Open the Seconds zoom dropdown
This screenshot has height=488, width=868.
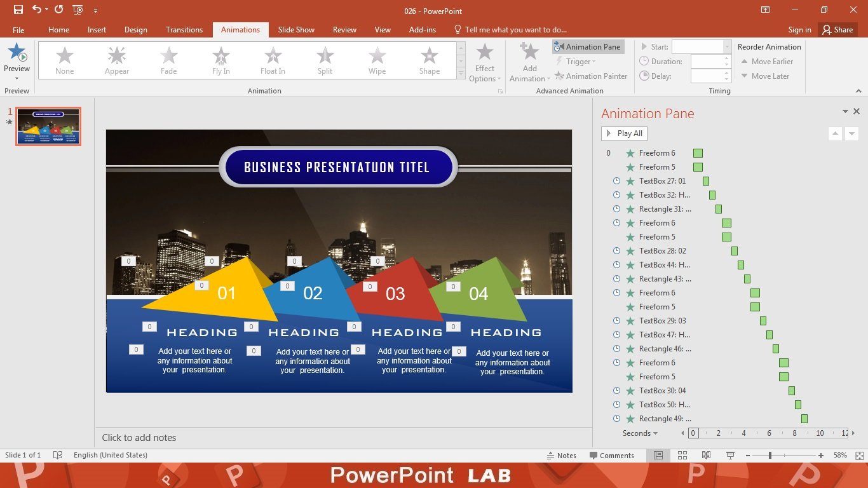click(641, 433)
